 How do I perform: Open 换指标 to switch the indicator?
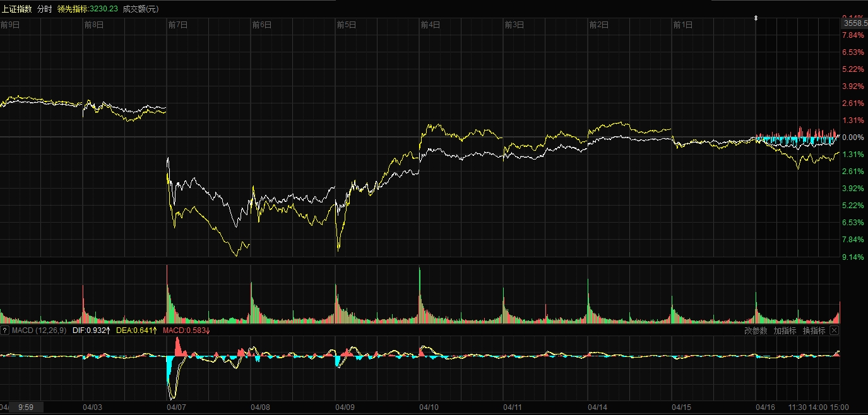pos(814,330)
